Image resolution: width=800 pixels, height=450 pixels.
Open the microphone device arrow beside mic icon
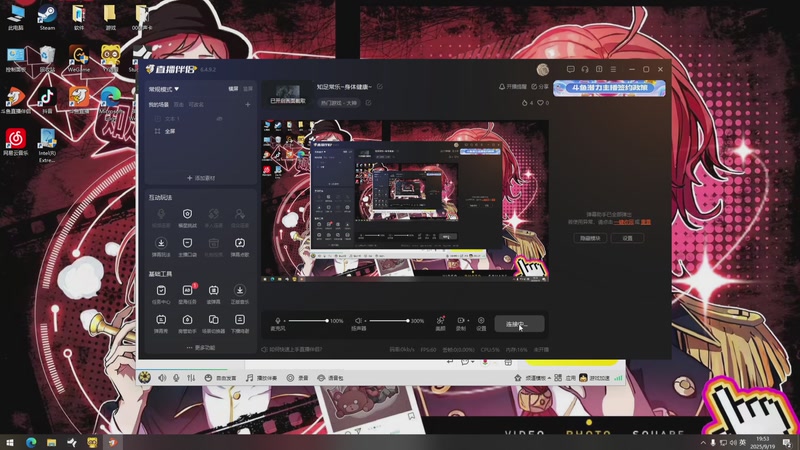pyautogui.click(x=285, y=321)
